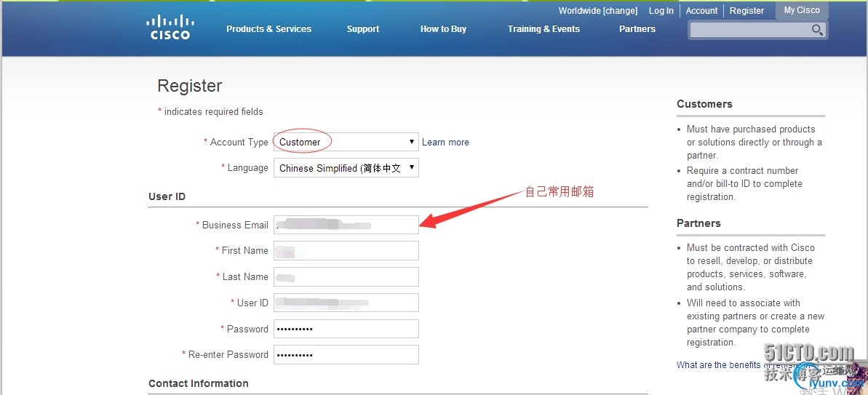Viewport: 868px width, 395px height.
Task: Click Worldwide [change] link
Action: (x=598, y=10)
